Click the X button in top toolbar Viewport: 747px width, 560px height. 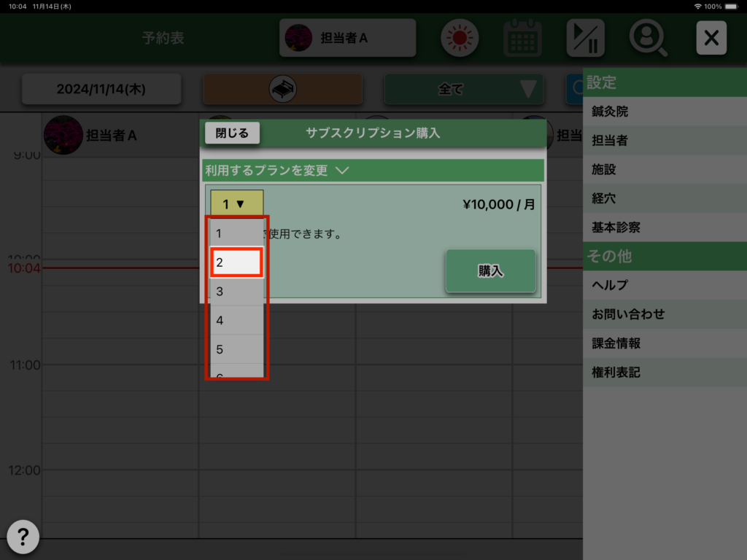(711, 38)
